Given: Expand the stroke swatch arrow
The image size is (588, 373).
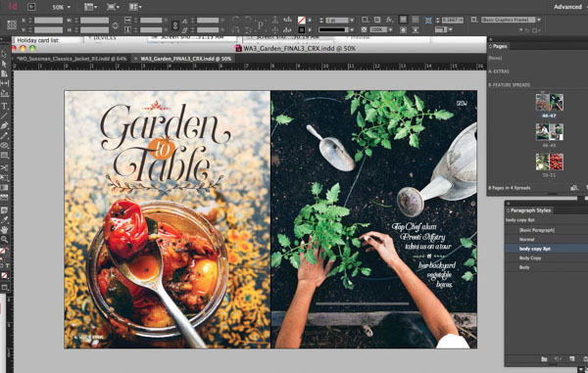Looking at the screenshot, I should pos(310,29).
